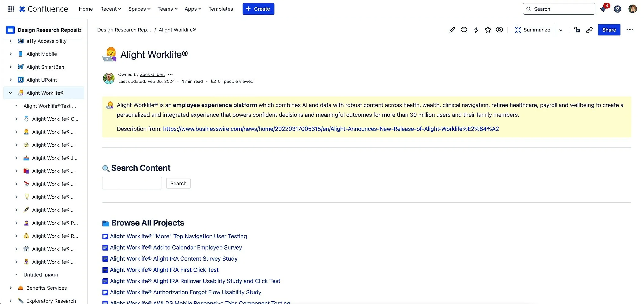
Task: Collapse the Alight Worklife® tree node
Action: (11, 93)
